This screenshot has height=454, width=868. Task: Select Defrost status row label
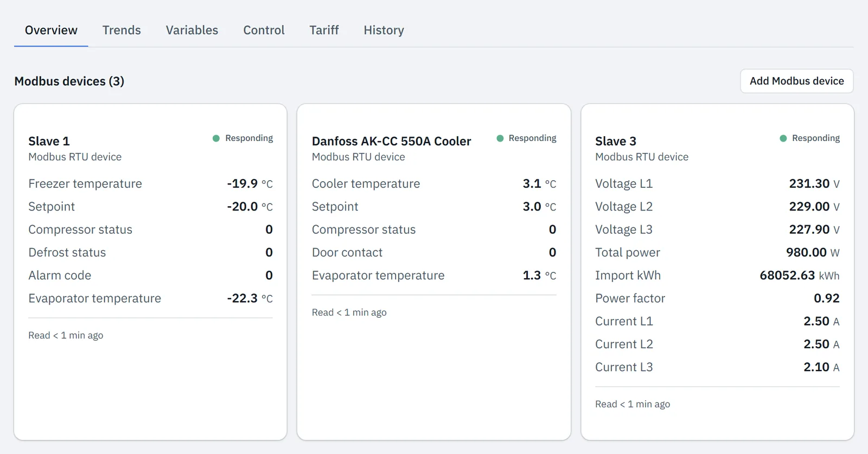(x=67, y=252)
